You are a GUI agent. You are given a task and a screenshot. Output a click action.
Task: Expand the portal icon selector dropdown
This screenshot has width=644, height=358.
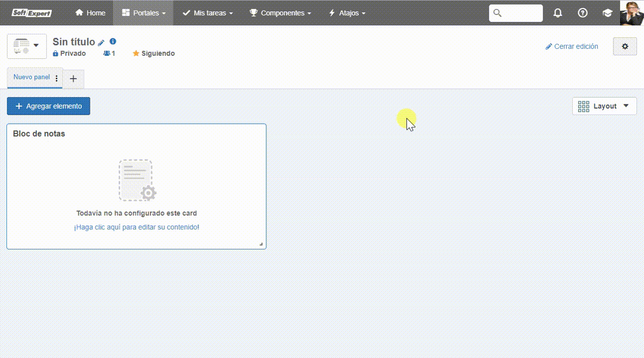[x=27, y=46]
